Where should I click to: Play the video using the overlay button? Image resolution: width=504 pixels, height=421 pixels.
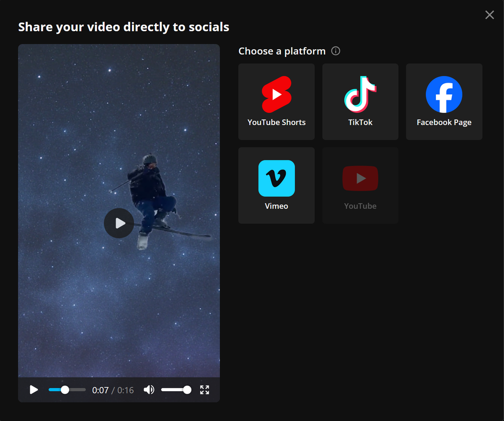(119, 223)
